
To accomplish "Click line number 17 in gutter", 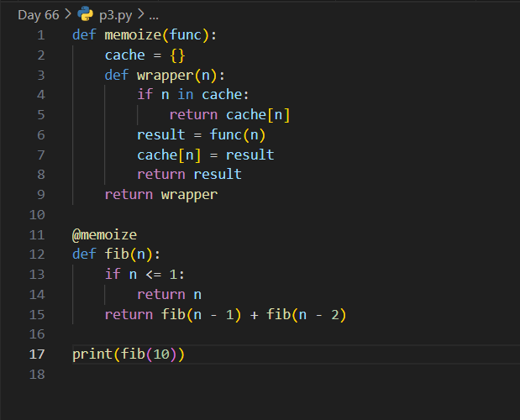I will point(37,354).
